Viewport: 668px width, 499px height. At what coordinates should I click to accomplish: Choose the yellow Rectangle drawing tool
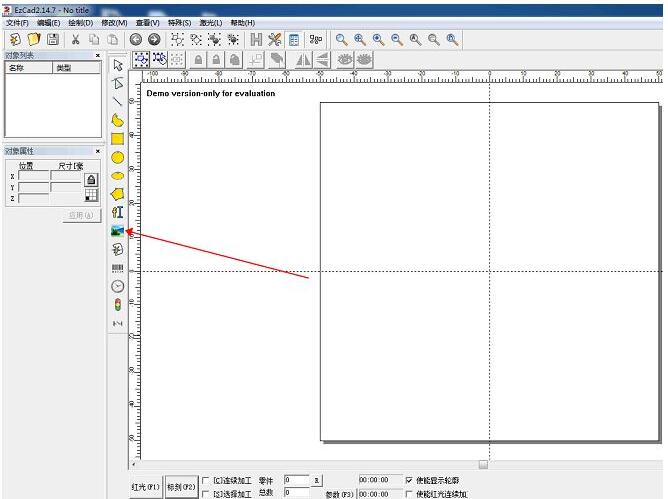click(x=118, y=139)
